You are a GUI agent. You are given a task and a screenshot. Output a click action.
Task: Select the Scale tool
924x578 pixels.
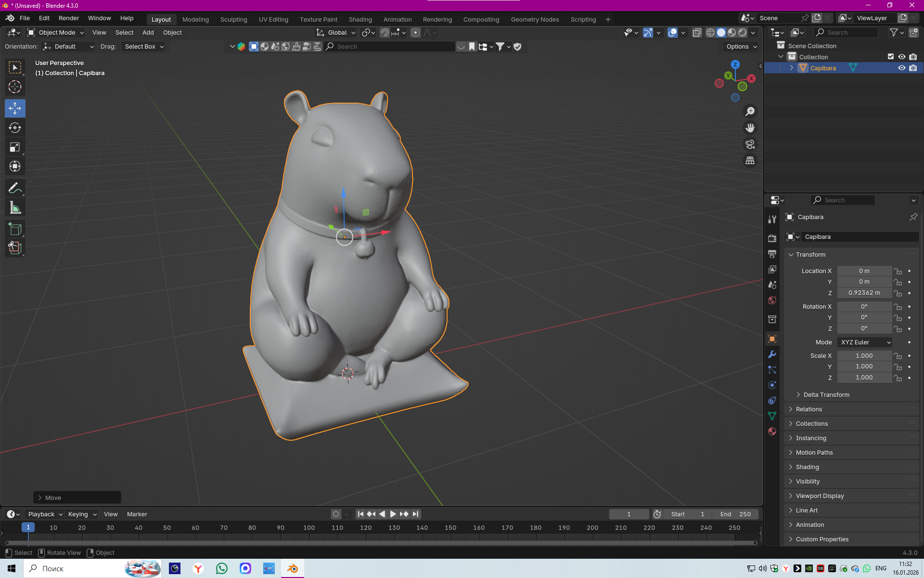point(15,147)
